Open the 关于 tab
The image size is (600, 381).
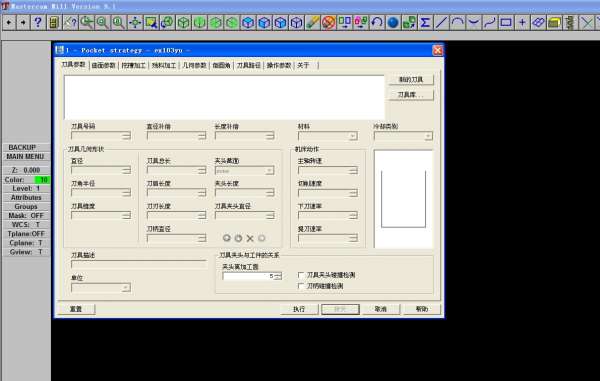pos(303,65)
